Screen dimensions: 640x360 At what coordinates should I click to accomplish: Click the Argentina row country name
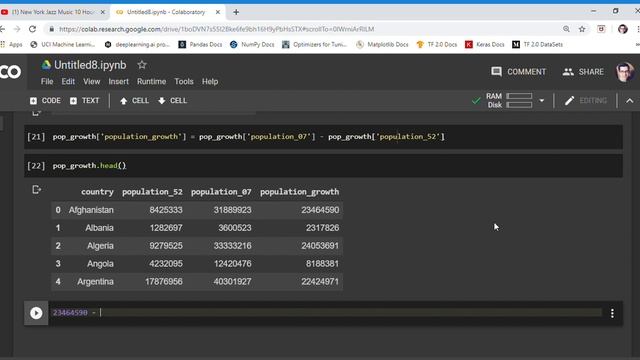click(x=96, y=282)
